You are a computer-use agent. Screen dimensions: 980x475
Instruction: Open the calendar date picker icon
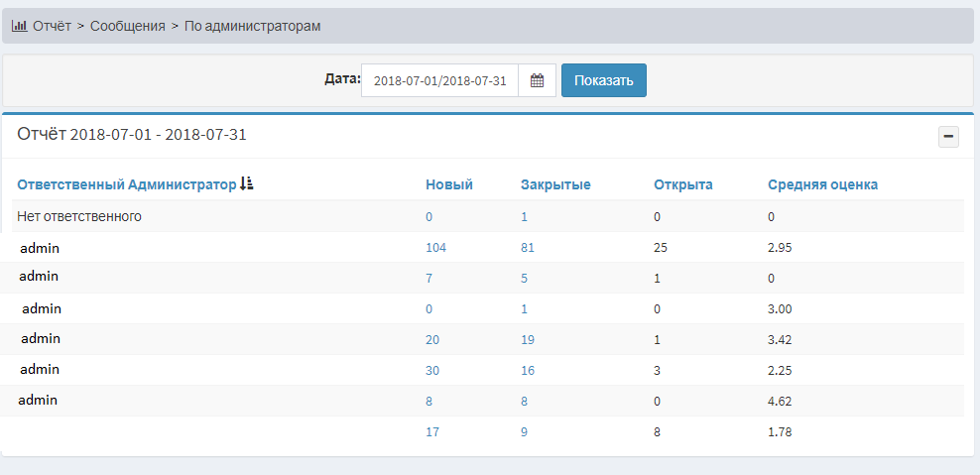(x=537, y=80)
